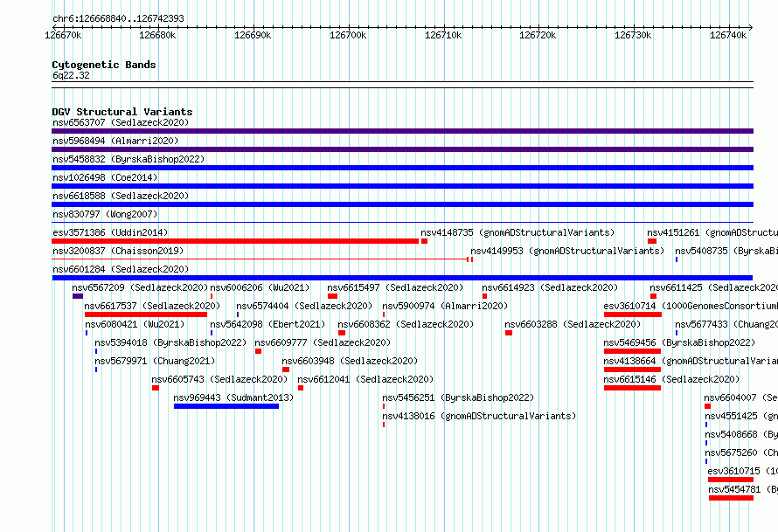Click the red bar under nsv6615146
Image resolution: width=778 pixels, height=532 pixels.
(632, 388)
